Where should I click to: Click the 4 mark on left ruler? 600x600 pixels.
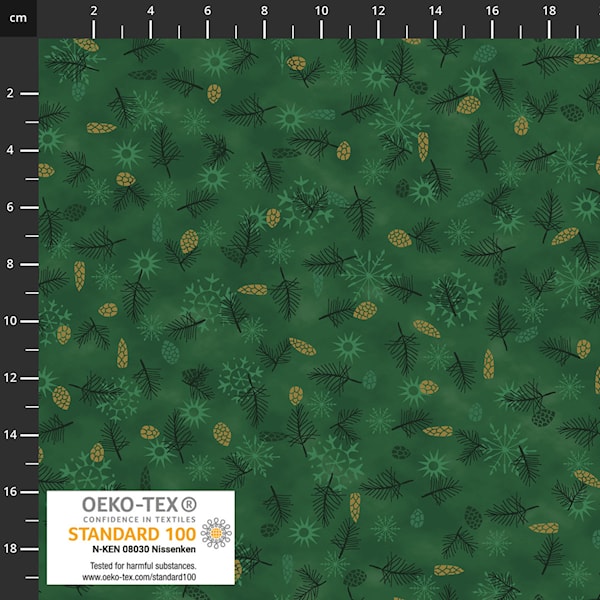click(x=10, y=150)
